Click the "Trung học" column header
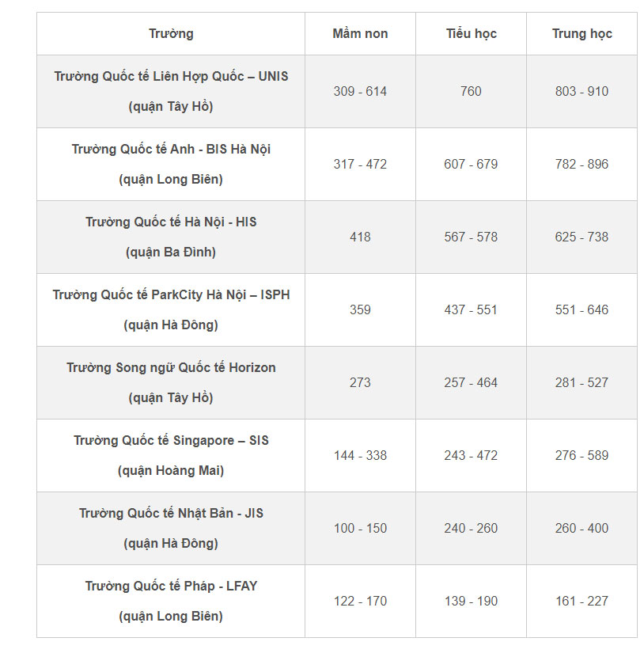The height and width of the screenshot is (653, 644). tap(581, 33)
